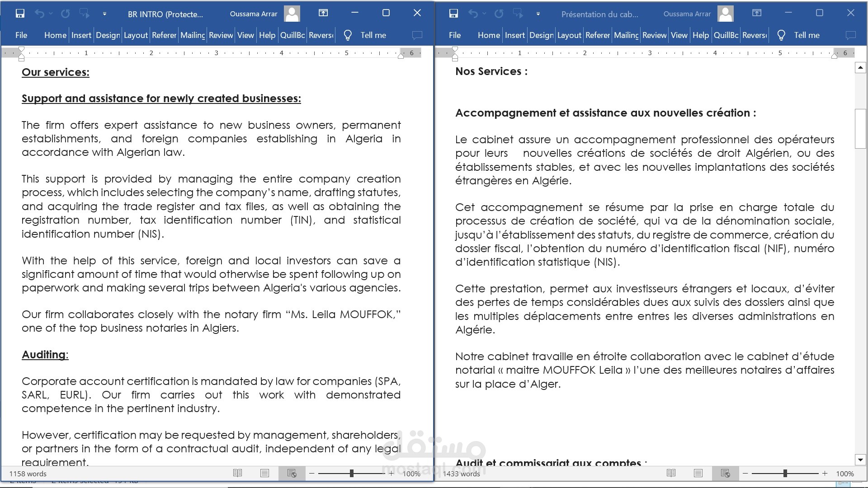This screenshot has width=868, height=488.
Task: Open the Reverso tab in the BR INTRO window
Action: (321, 35)
